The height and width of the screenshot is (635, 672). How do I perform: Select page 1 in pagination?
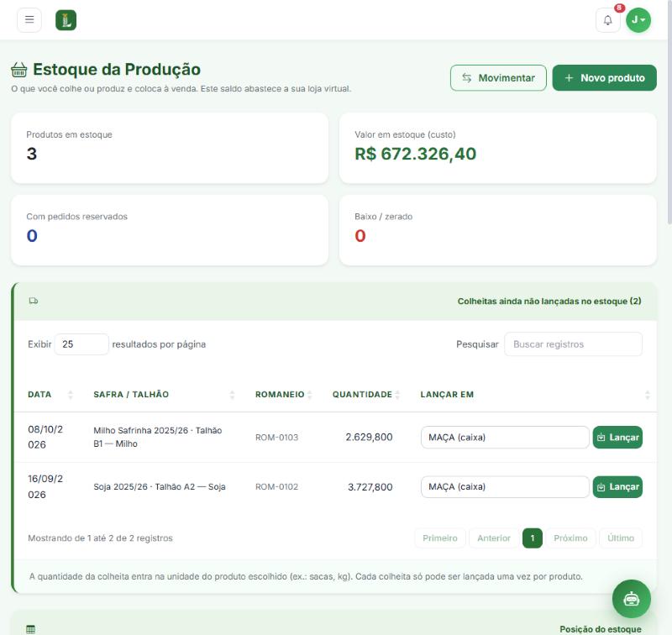[533, 538]
